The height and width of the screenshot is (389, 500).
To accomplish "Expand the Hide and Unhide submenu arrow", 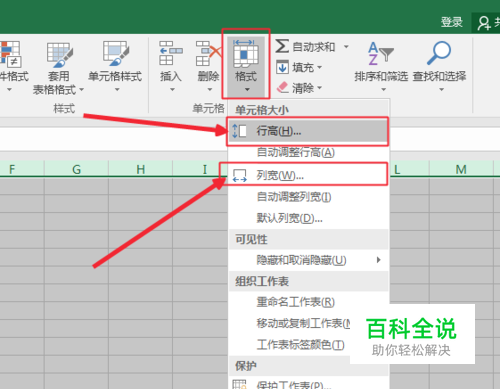I will tap(378, 260).
